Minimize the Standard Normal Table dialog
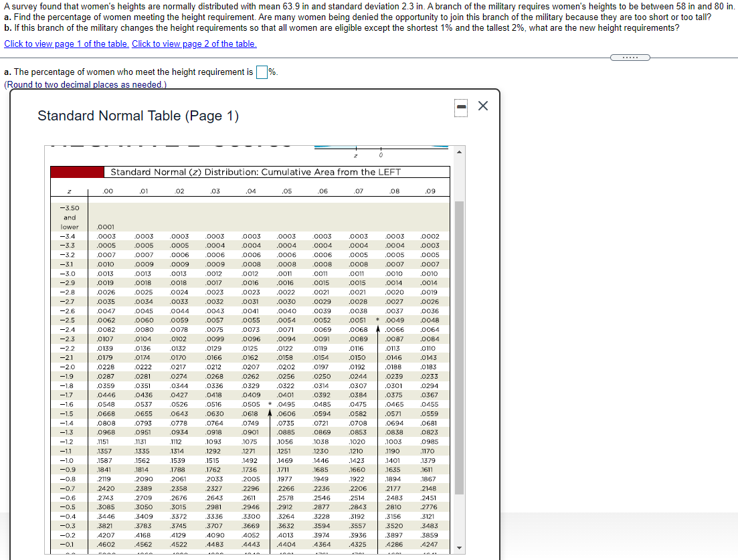The width and height of the screenshot is (738, 560). coord(460,107)
